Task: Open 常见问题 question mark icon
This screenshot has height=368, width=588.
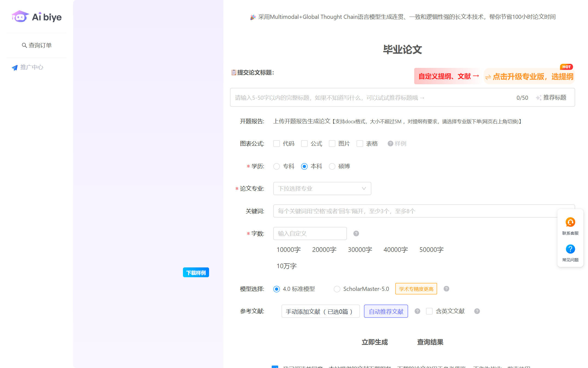Action: point(570,249)
